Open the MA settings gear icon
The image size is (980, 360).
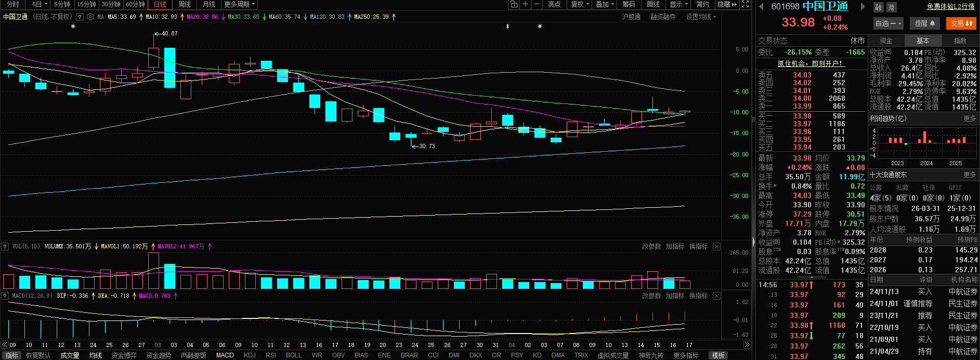(x=90, y=17)
